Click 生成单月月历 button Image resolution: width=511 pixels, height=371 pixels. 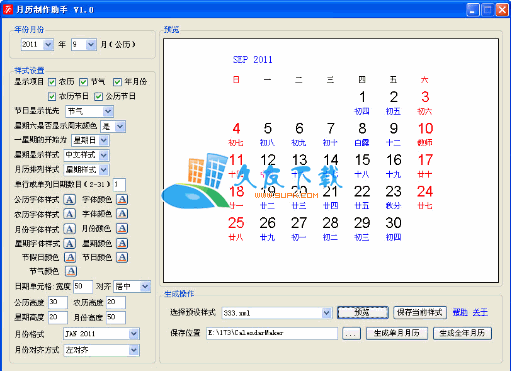coord(396,333)
